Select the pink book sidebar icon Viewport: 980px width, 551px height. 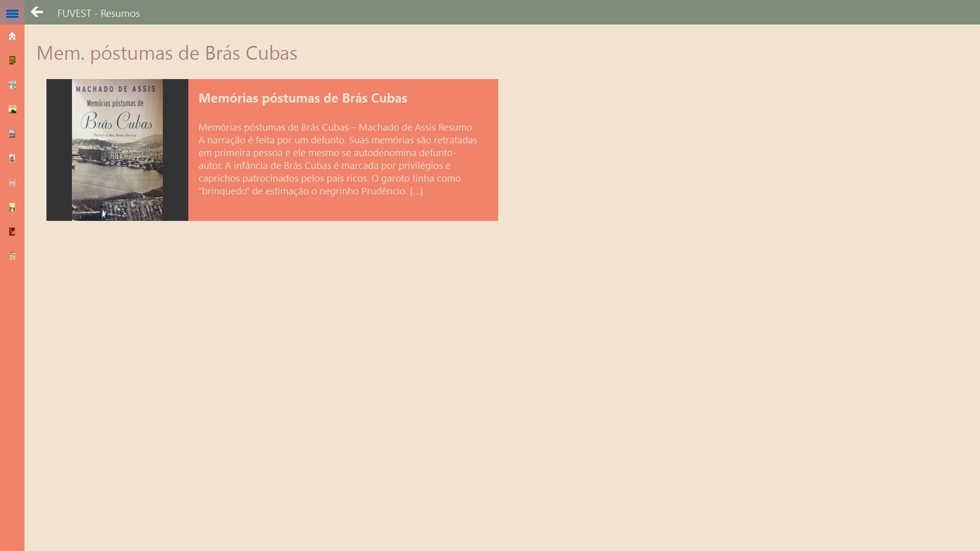pyautogui.click(x=12, y=183)
